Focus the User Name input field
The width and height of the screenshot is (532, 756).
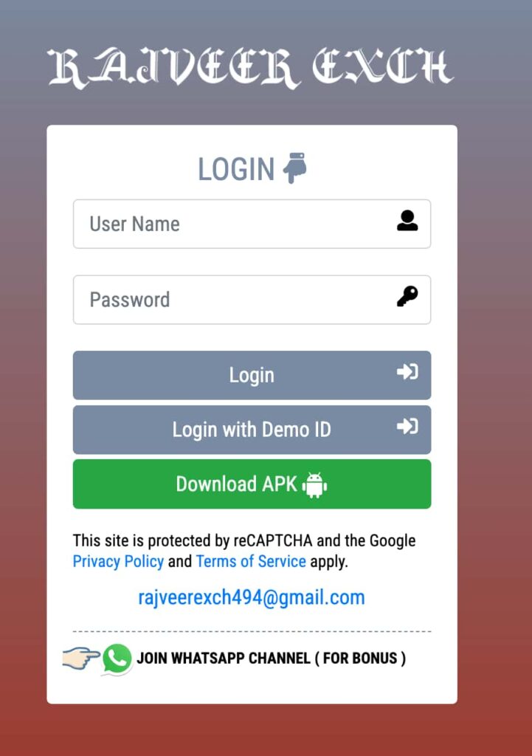pos(252,224)
